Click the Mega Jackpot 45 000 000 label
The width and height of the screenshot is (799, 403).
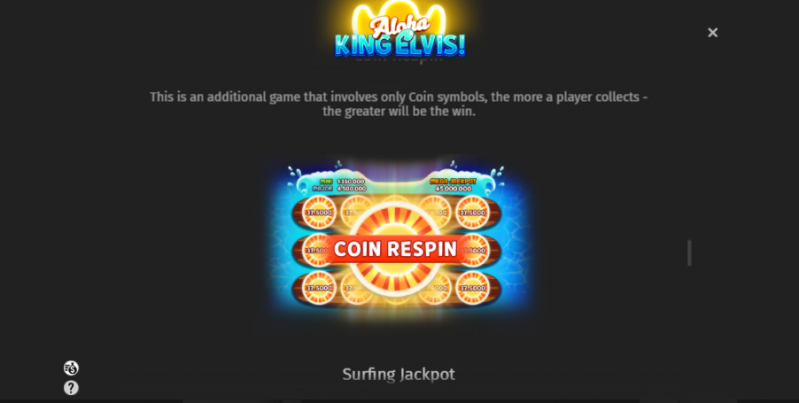[x=453, y=185]
